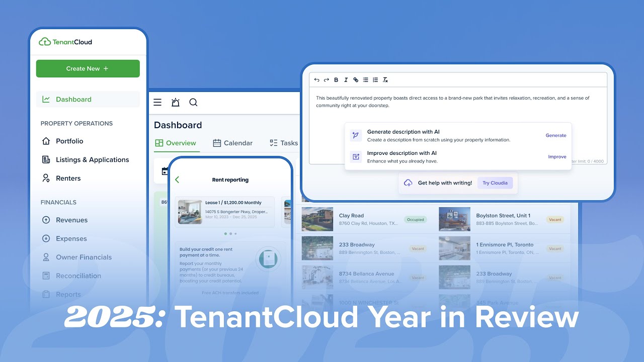Insert a link in editor

(x=356, y=80)
